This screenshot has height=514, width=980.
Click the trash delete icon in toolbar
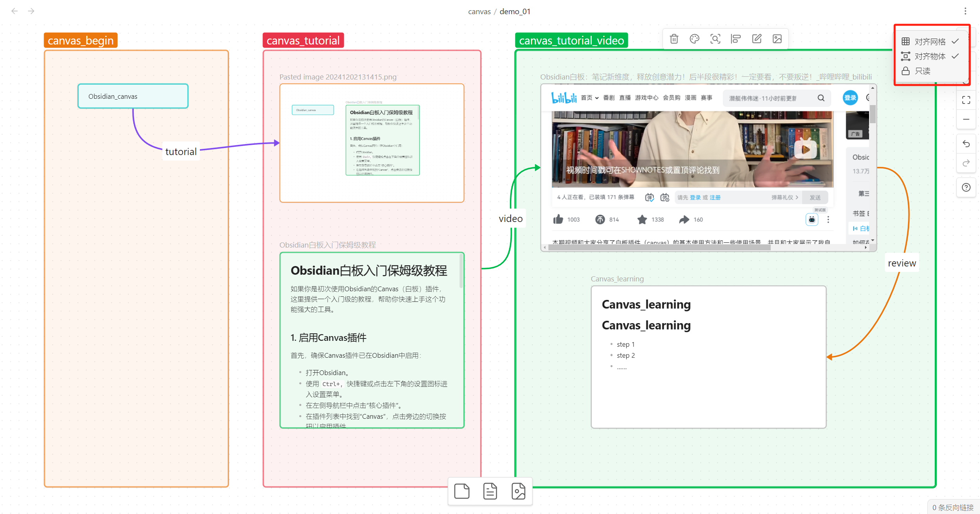tap(674, 39)
